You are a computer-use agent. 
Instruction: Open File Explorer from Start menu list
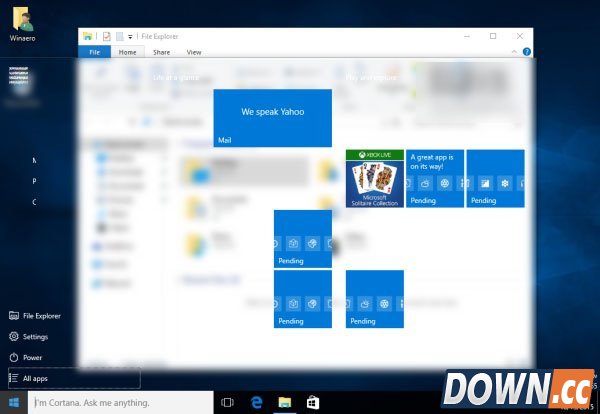tap(41, 316)
